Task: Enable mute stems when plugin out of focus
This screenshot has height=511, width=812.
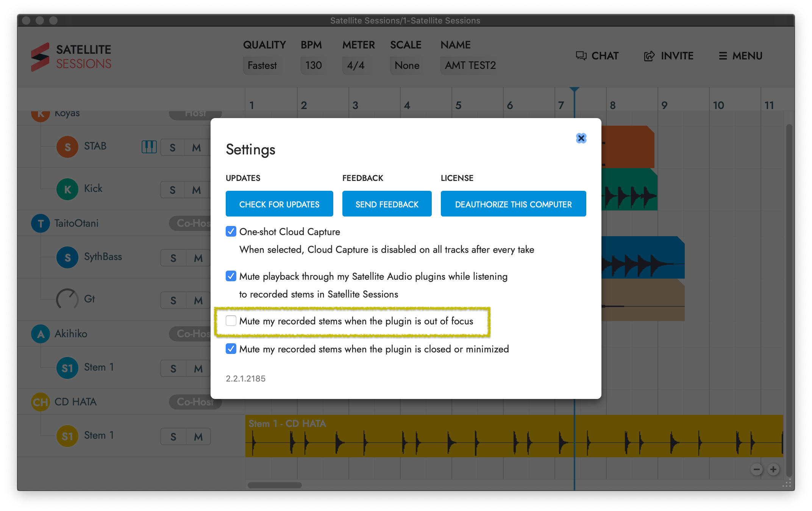Action: [x=231, y=321]
